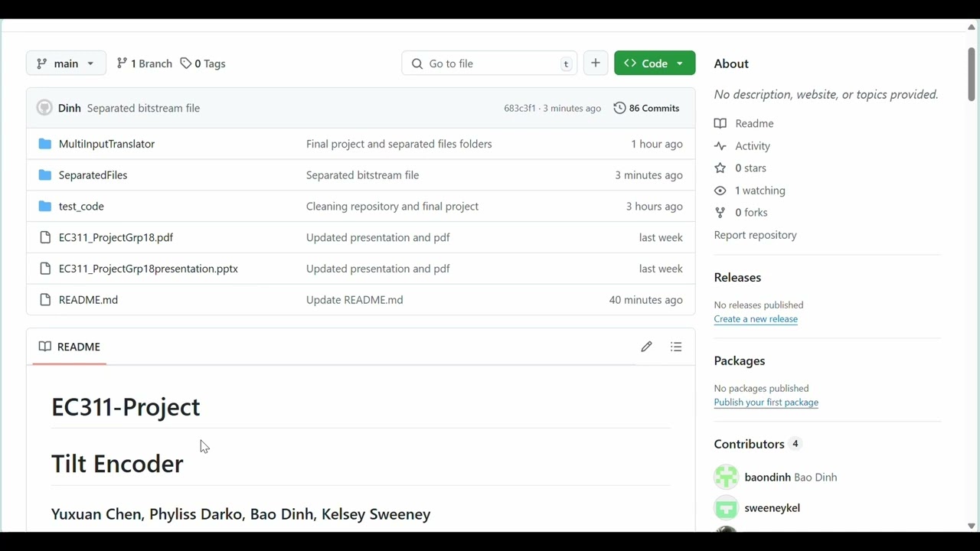Click the Dinh author name

click(x=70, y=108)
